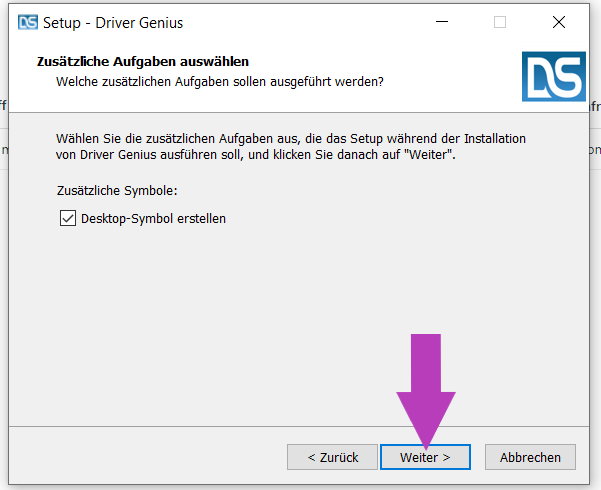This screenshot has width=601, height=490.
Task: Click the Driver Genius title bar icon
Action: [x=28, y=22]
